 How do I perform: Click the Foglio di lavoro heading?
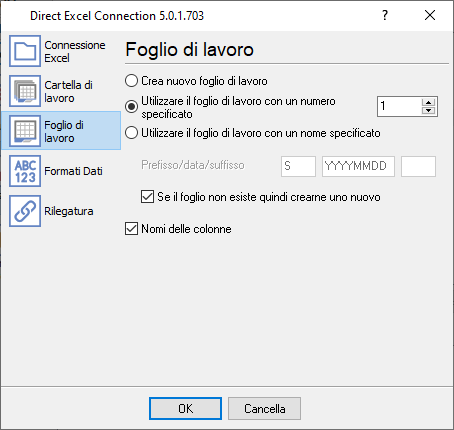click(189, 50)
